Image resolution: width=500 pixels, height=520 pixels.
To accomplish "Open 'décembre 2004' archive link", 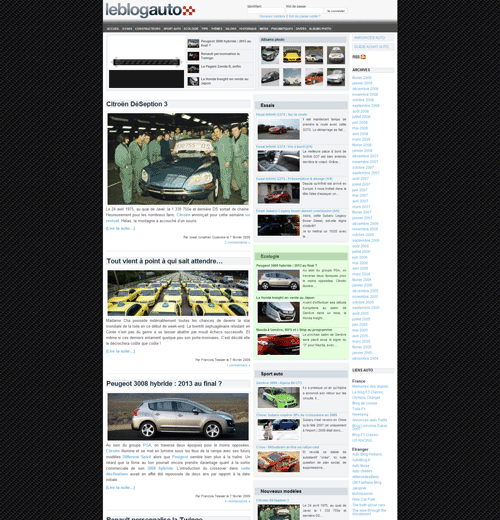I will click(x=365, y=358).
